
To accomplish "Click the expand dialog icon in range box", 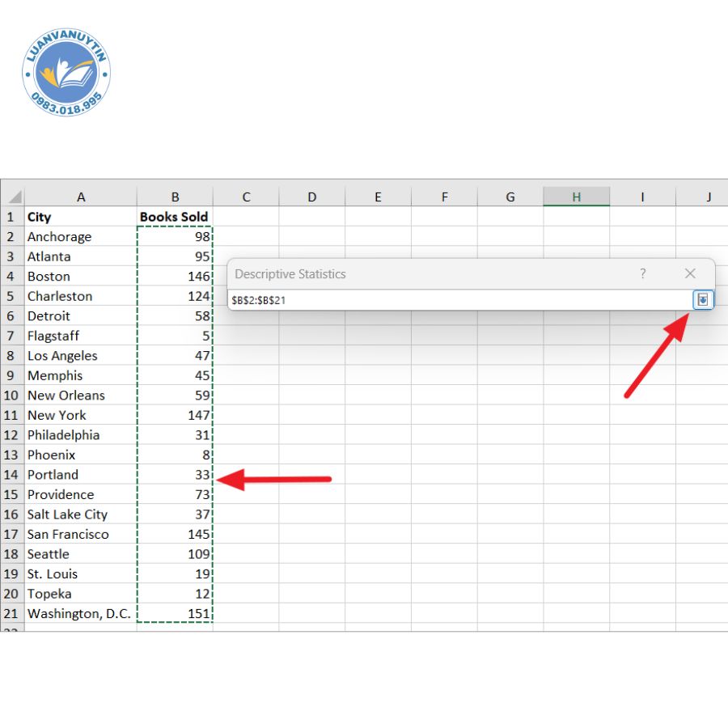I will coord(702,300).
